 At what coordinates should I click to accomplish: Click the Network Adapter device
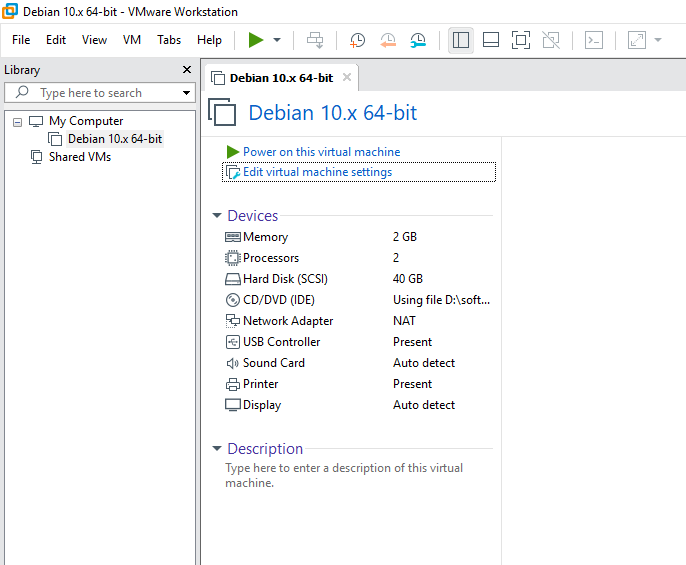pyautogui.click(x=359, y=321)
